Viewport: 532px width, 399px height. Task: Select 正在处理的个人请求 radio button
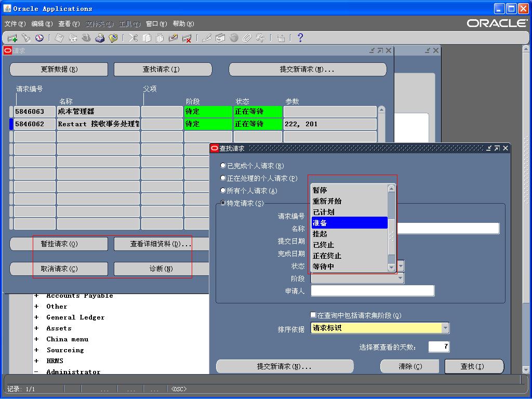[x=223, y=178]
